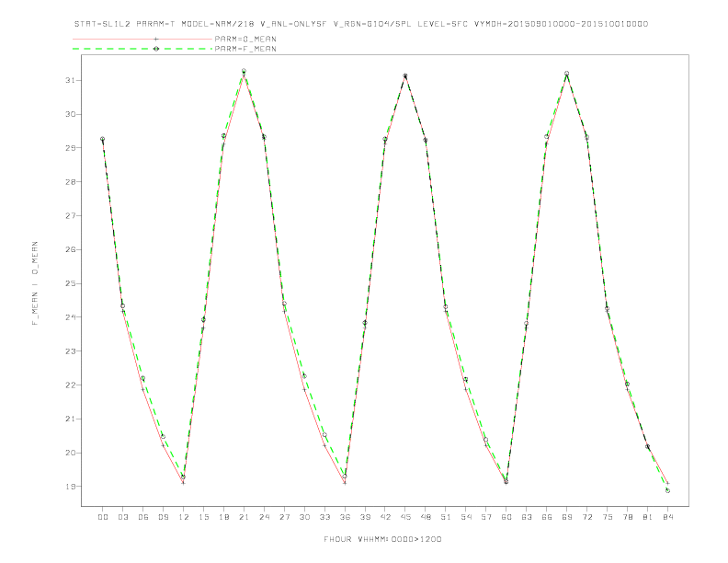Image resolution: width=728 pixels, height=563 pixels.
Task: Click the F_MEAN circle marker at the hour 21 peak
Action: coord(244,71)
